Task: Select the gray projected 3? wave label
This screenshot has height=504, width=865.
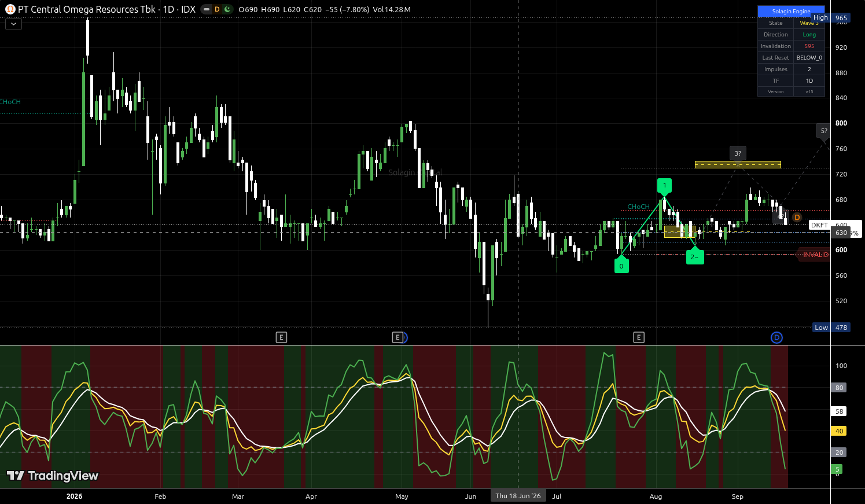Action: pyautogui.click(x=738, y=154)
